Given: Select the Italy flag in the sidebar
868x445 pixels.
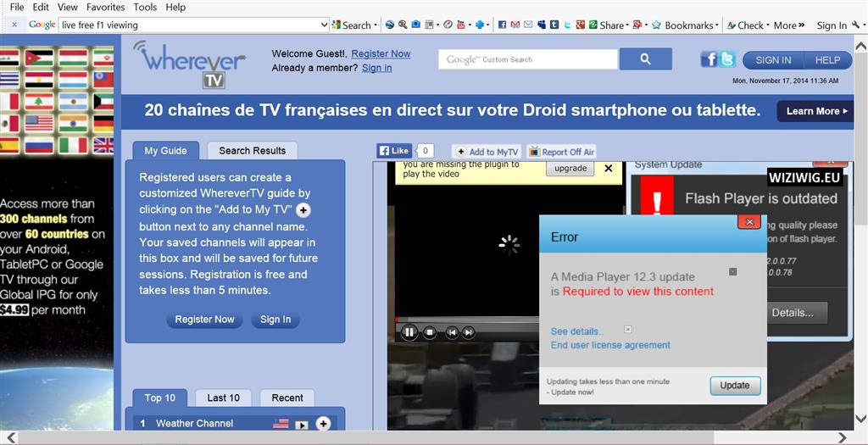Looking at the screenshot, I should (x=73, y=145).
